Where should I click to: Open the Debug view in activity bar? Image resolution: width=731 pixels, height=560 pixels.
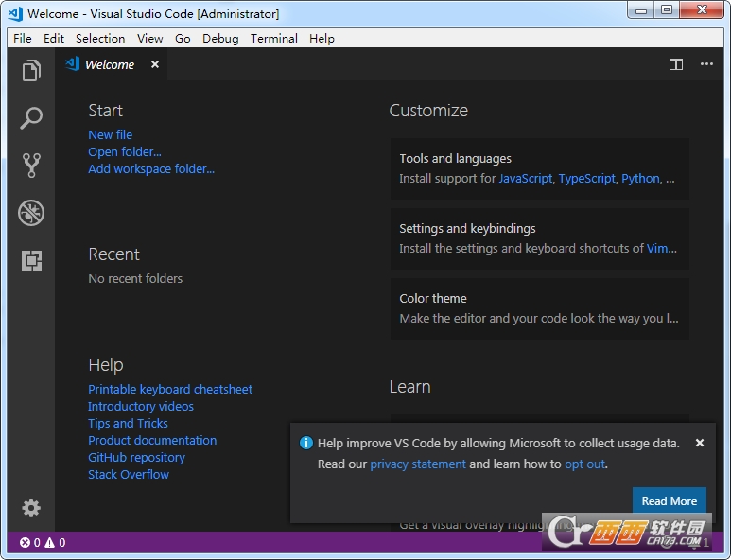(31, 213)
